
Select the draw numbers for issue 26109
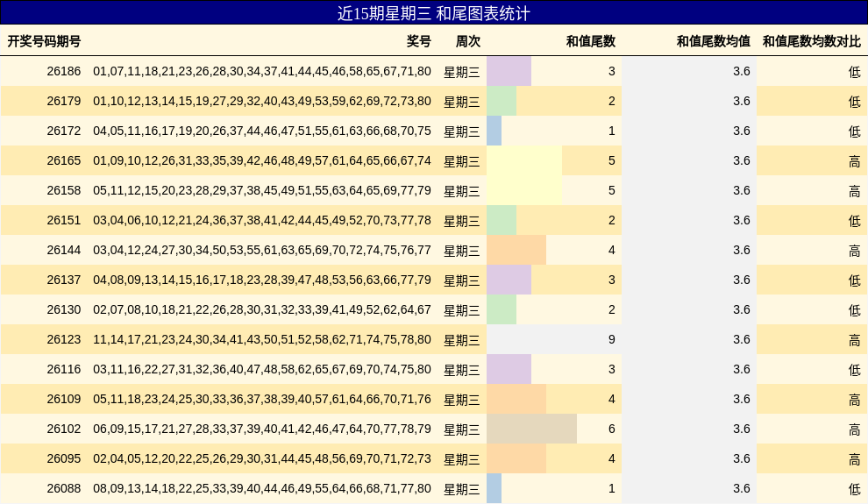pyautogui.click(x=262, y=400)
